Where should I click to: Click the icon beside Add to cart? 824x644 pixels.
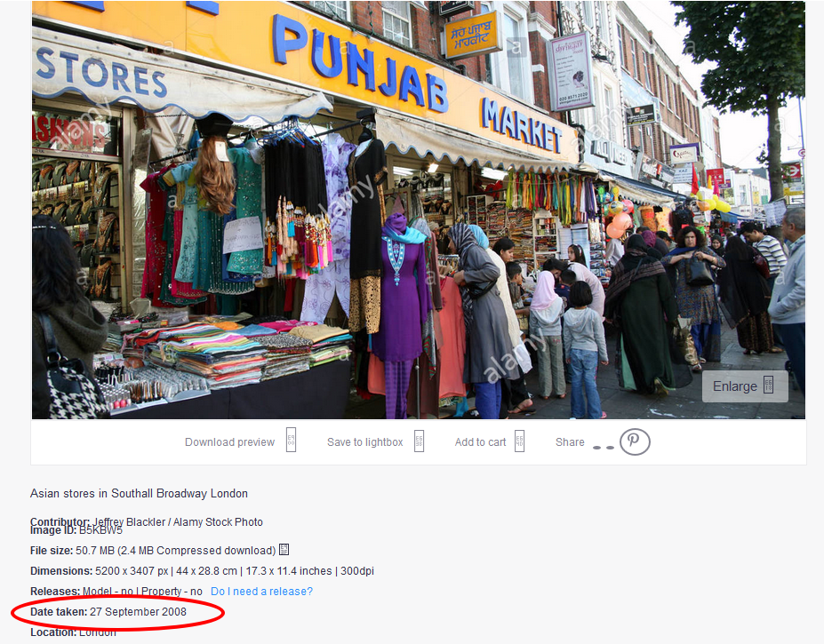pyautogui.click(x=520, y=441)
